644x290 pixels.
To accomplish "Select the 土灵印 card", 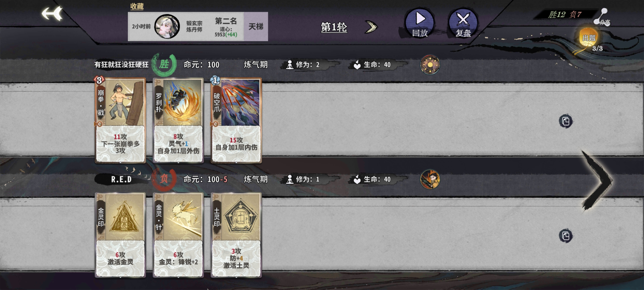I will (x=236, y=235).
